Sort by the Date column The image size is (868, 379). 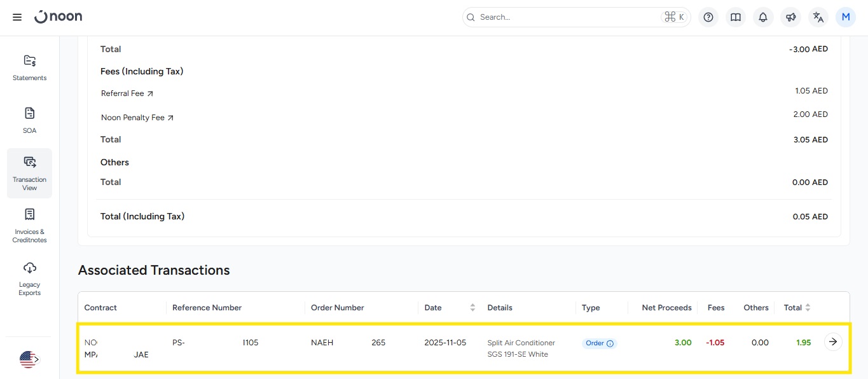tap(472, 308)
